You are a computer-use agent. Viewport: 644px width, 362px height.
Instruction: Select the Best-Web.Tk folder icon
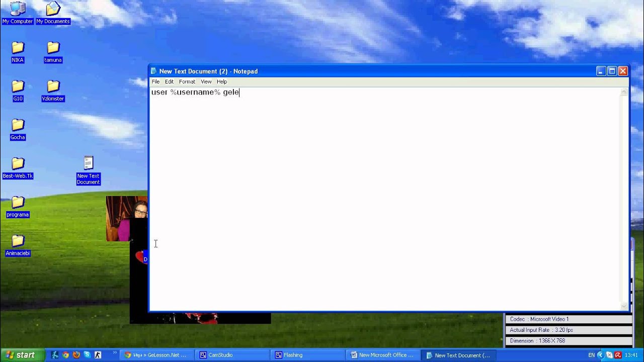click(18, 168)
